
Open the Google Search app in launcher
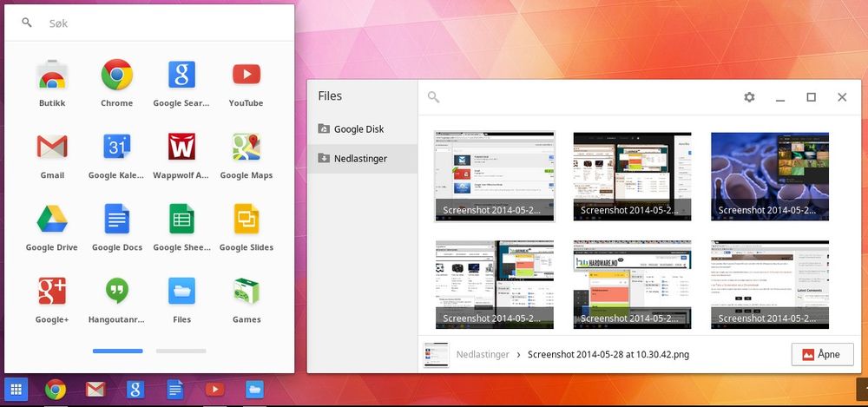pyautogui.click(x=181, y=83)
